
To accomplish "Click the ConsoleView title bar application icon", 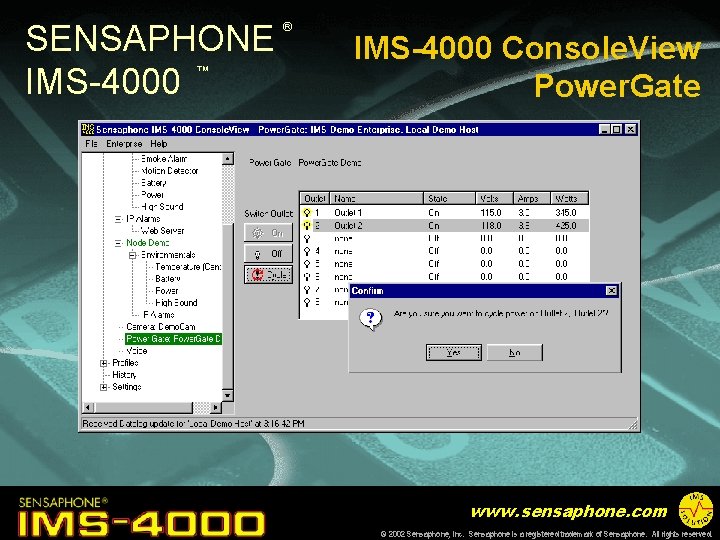I will [x=88, y=129].
